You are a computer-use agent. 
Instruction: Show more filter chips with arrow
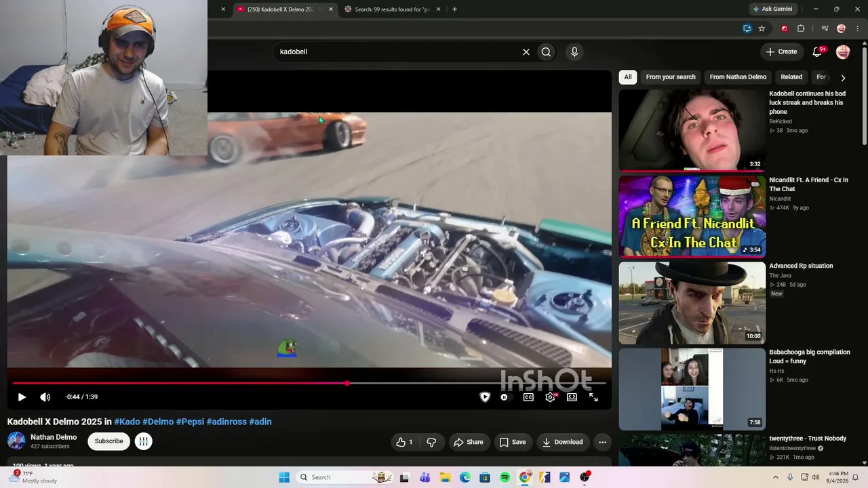click(x=843, y=77)
